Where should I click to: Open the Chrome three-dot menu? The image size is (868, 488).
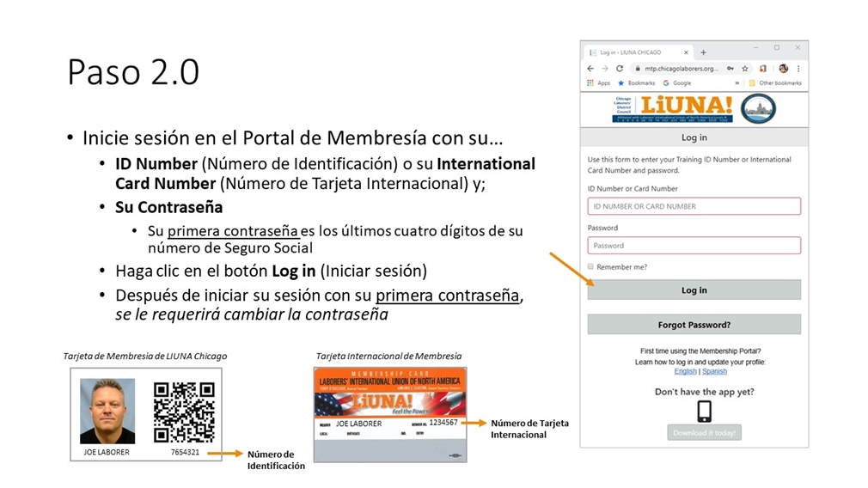(x=798, y=69)
